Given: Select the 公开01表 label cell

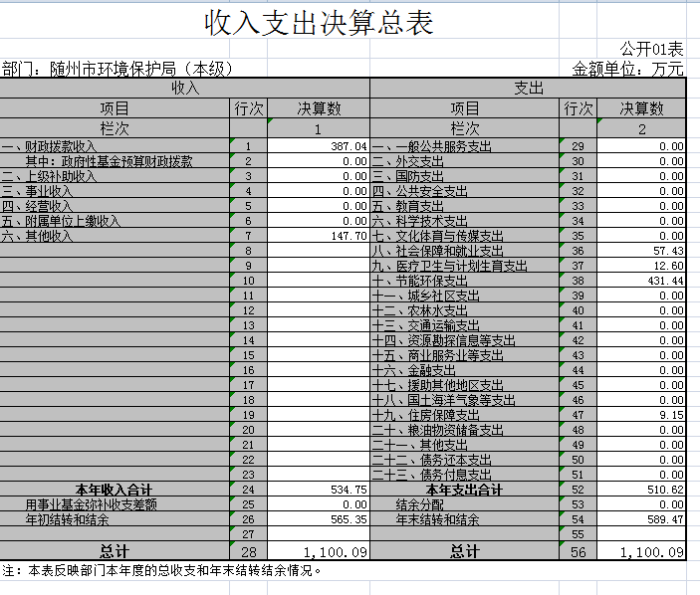Looking at the screenshot, I should click(651, 49).
